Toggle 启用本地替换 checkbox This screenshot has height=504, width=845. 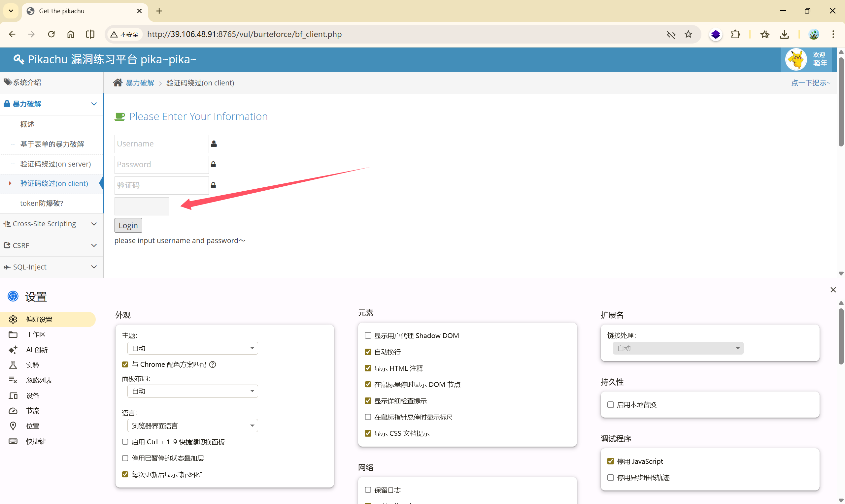click(x=611, y=404)
